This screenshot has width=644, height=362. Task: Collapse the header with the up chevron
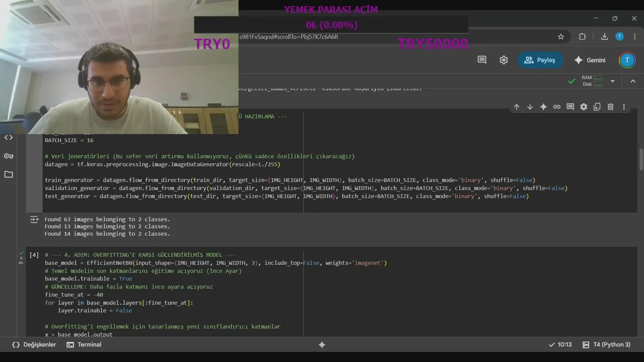tap(633, 81)
